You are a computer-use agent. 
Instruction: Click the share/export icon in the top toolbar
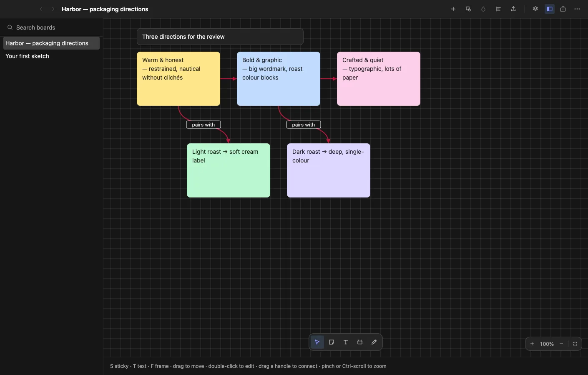click(x=513, y=9)
